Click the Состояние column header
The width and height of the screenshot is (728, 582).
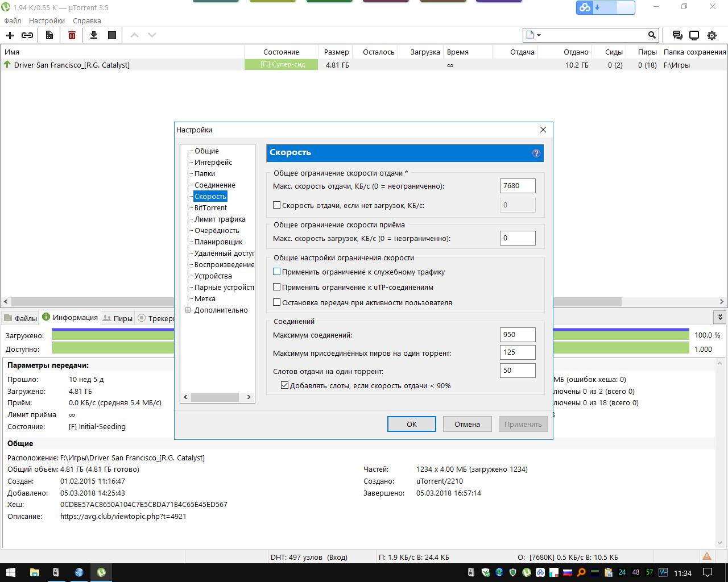pyautogui.click(x=281, y=52)
